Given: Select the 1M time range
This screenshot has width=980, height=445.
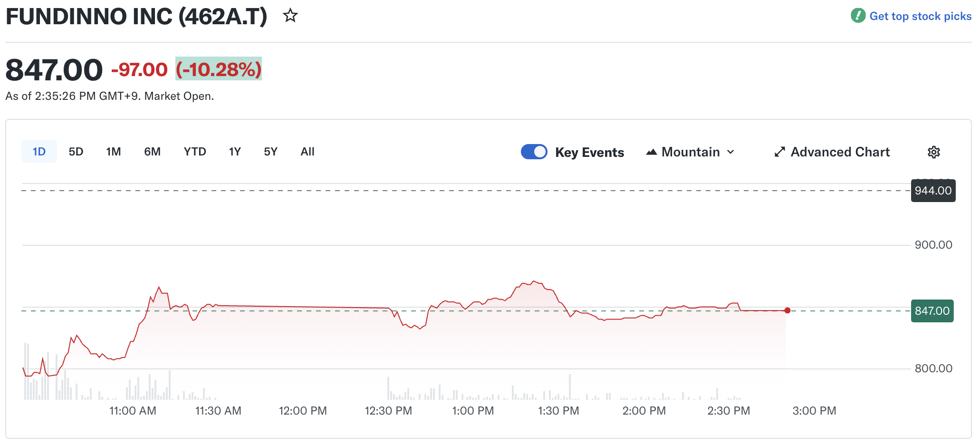Looking at the screenshot, I should (x=113, y=152).
